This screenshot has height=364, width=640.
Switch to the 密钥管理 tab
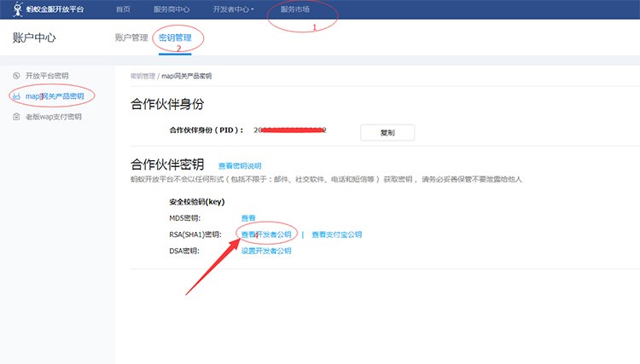click(175, 38)
